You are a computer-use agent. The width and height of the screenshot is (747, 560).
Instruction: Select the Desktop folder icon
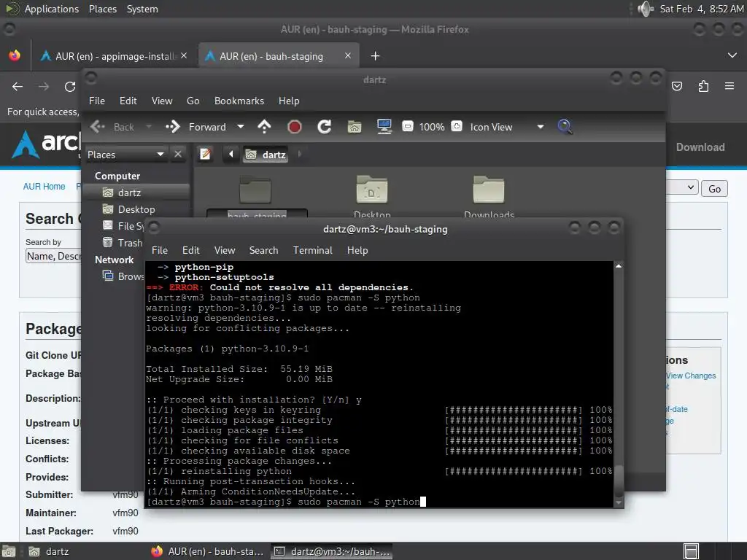point(372,190)
